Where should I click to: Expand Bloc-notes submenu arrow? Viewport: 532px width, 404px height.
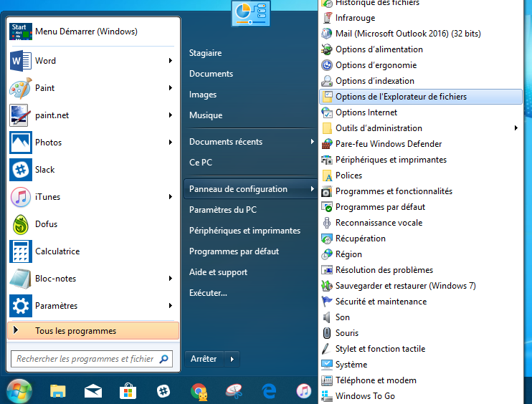(x=171, y=279)
